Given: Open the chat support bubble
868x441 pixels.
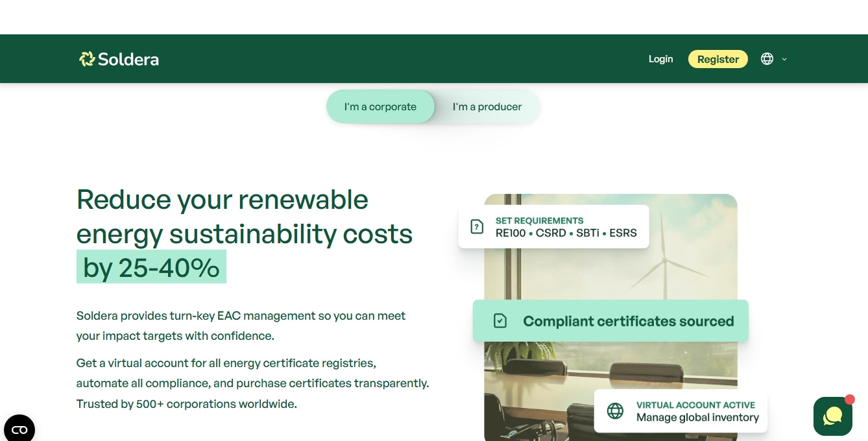Looking at the screenshot, I should point(832,416).
